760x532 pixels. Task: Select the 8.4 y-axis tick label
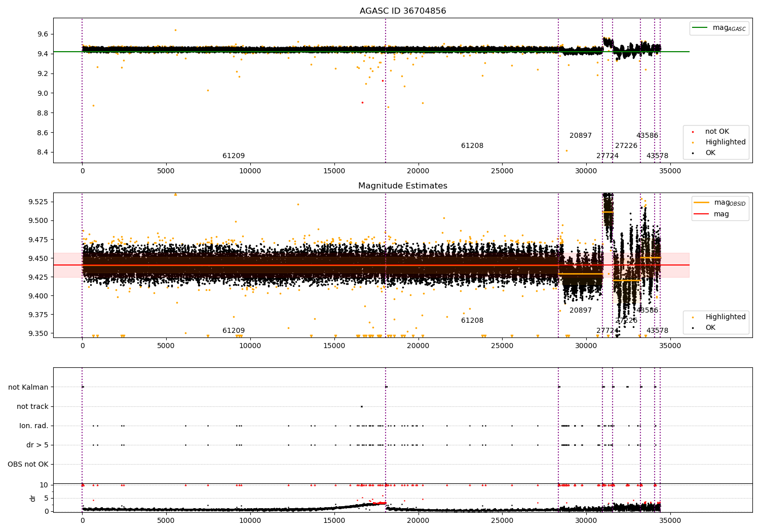coord(43,152)
